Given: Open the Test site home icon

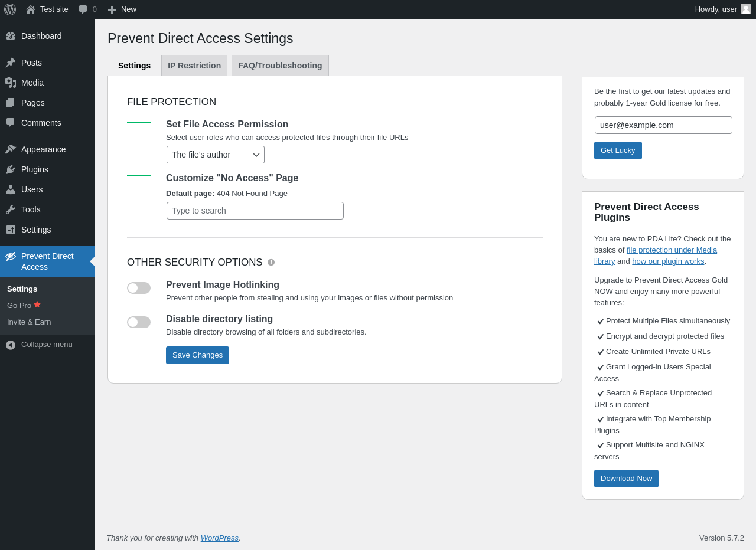Looking at the screenshot, I should tap(31, 9).
